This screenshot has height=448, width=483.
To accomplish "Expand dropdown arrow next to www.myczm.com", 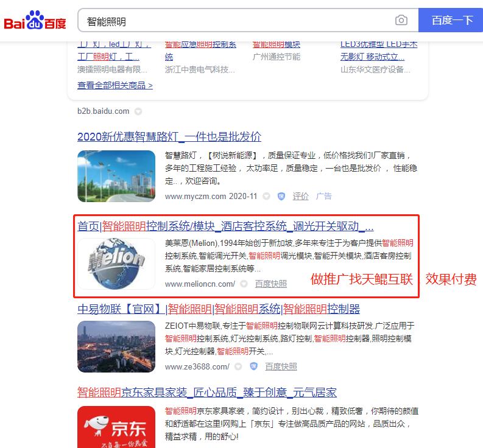I will click(266, 196).
